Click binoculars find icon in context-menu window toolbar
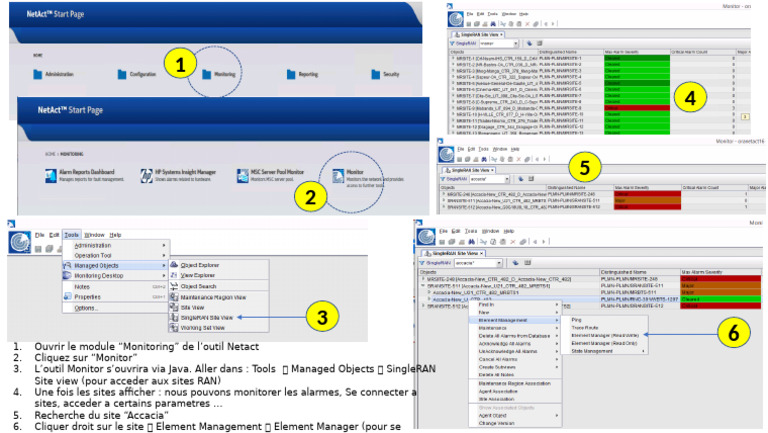This screenshot has width=768, height=433. (471, 241)
